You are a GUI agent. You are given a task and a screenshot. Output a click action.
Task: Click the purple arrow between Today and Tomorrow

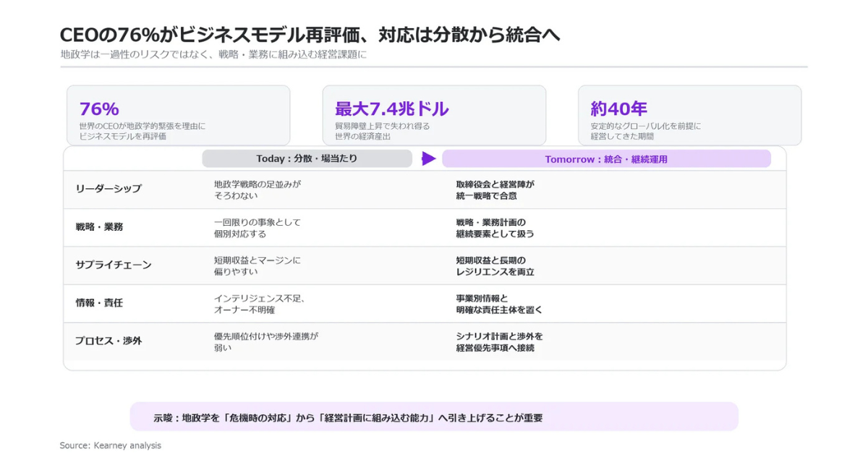pyautogui.click(x=428, y=159)
